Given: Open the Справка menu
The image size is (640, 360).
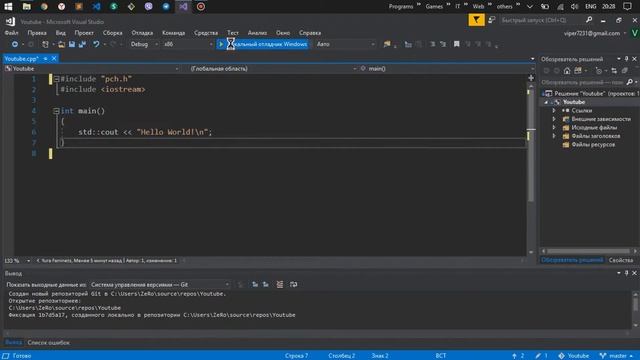Looking at the screenshot, I should (x=310, y=33).
